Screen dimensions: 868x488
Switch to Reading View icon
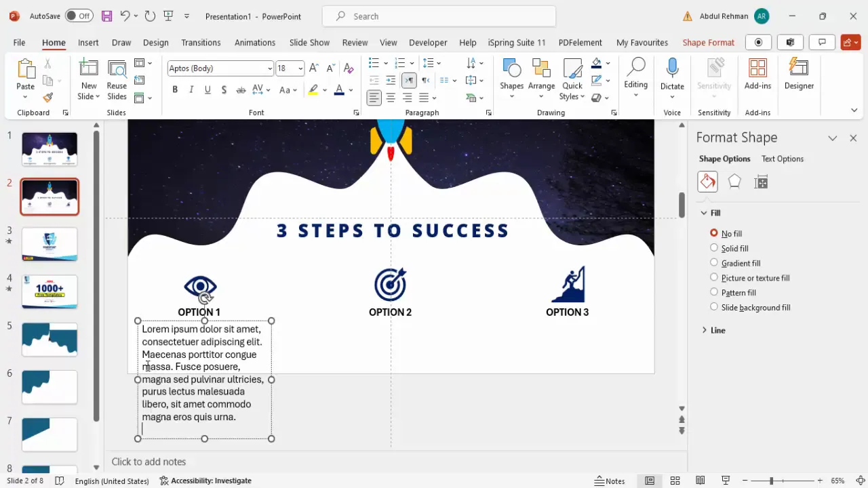click(701, 481)
